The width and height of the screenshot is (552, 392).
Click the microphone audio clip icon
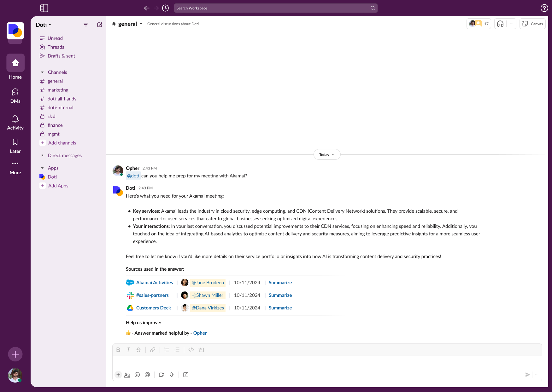point(172,375)
